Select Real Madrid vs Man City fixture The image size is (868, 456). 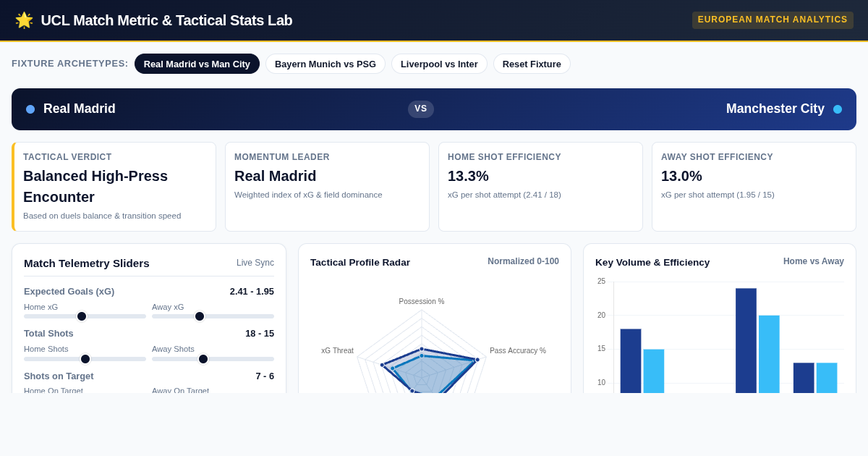pos(197,64)
